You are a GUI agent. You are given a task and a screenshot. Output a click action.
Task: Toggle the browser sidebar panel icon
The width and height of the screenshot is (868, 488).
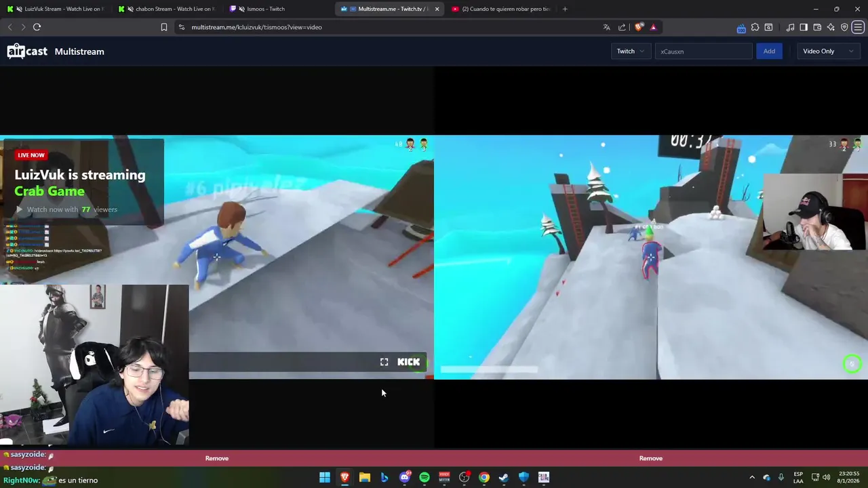click(804, 27)
